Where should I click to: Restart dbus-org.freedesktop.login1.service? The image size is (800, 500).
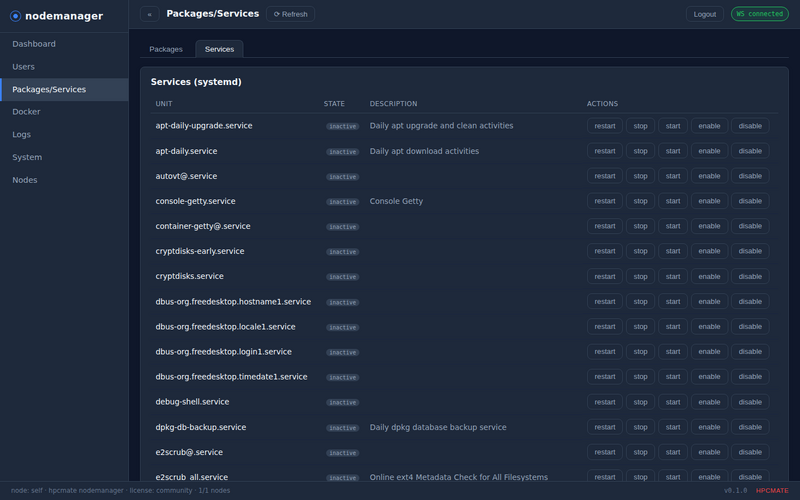[x=605, y=352]
